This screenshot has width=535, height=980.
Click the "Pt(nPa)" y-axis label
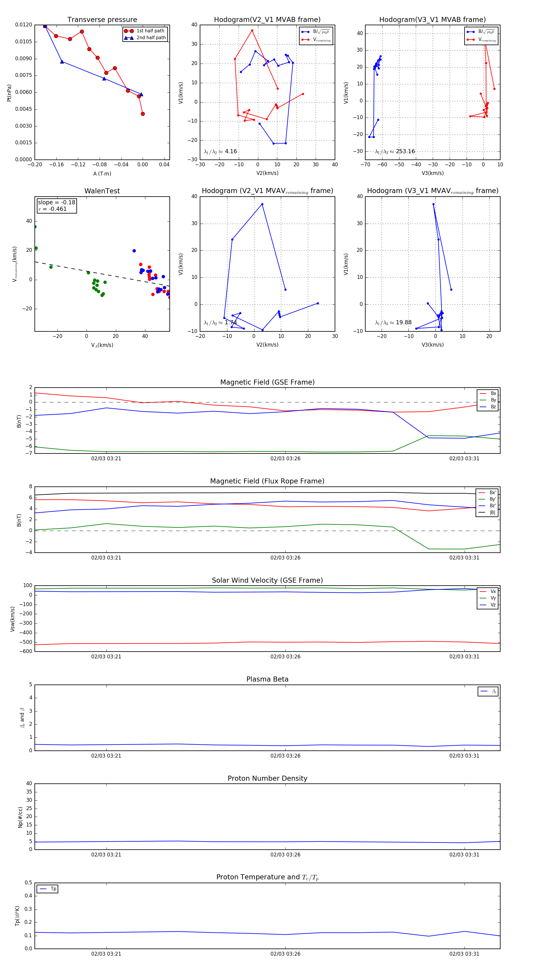(9, 92)
